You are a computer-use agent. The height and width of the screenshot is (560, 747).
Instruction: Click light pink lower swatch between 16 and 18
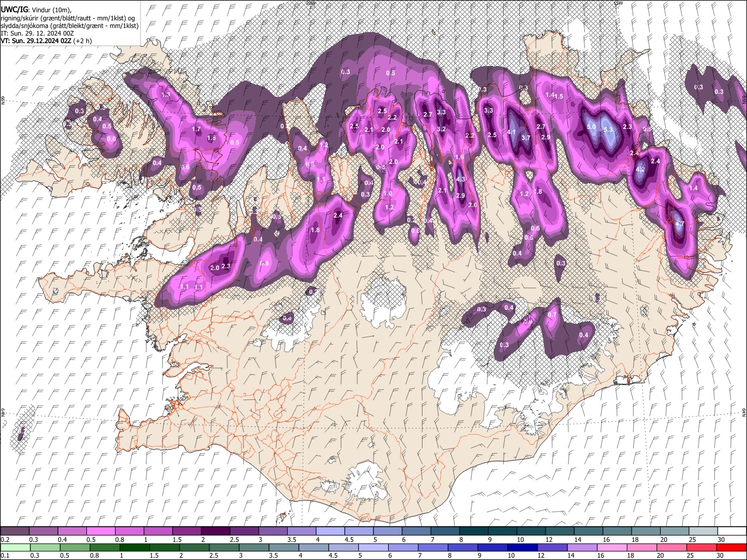point(612,547)
